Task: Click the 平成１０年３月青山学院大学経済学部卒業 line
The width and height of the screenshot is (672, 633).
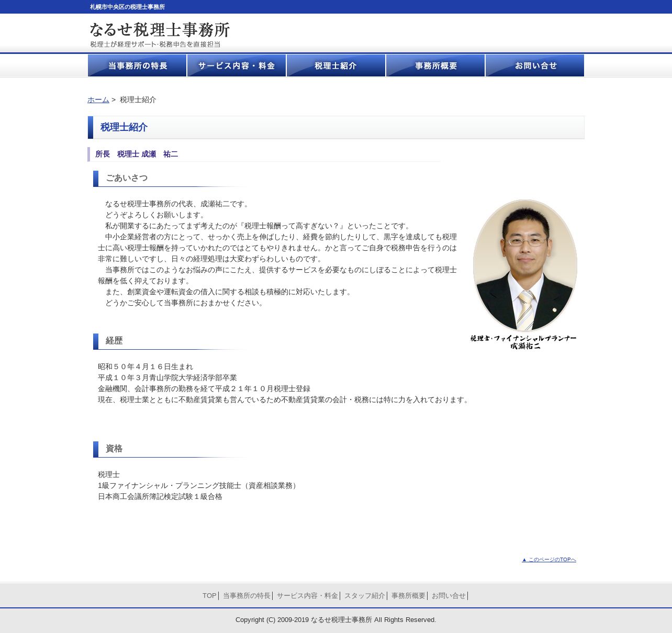Action: coord(167,377)
